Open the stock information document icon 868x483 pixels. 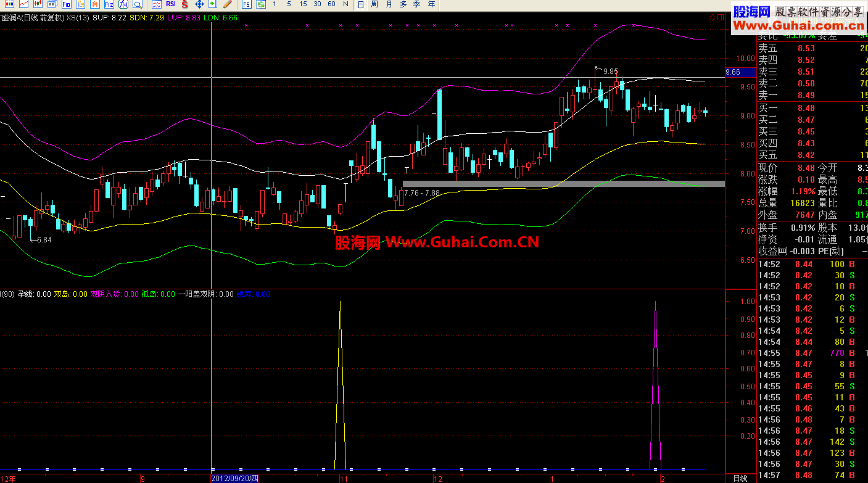[52, 4]
